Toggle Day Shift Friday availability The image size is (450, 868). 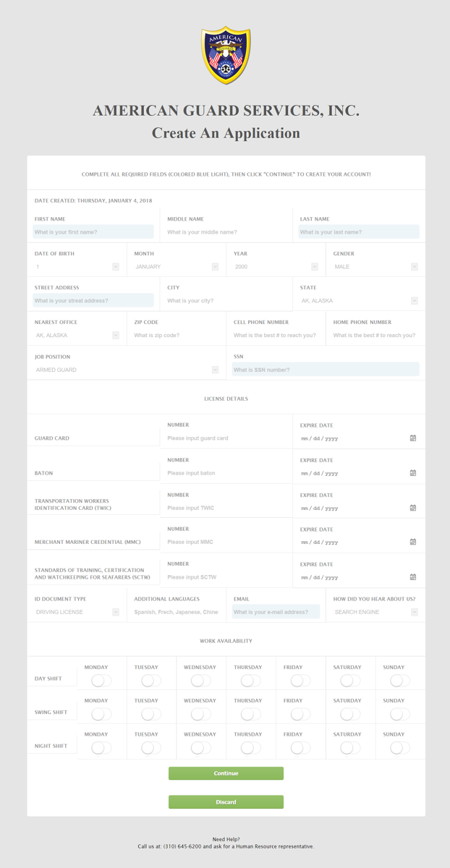pyautogui.click(x=300, y=681)
